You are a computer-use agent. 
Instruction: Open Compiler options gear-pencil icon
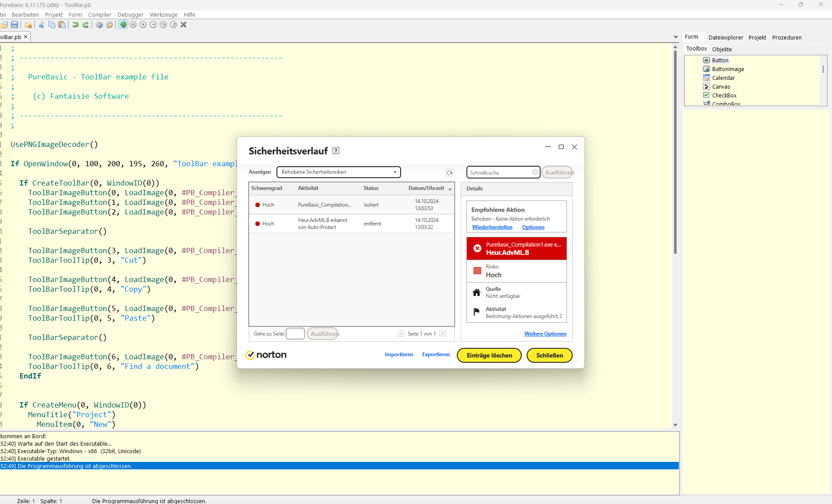coord(109,25)
